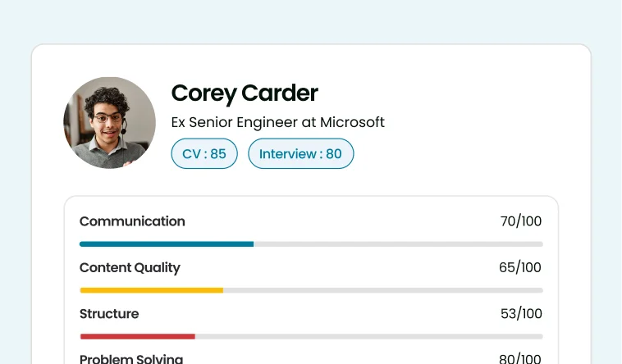Screen dimensions: 622x364
Task: Click the Communication label
Action: [132, 221]
